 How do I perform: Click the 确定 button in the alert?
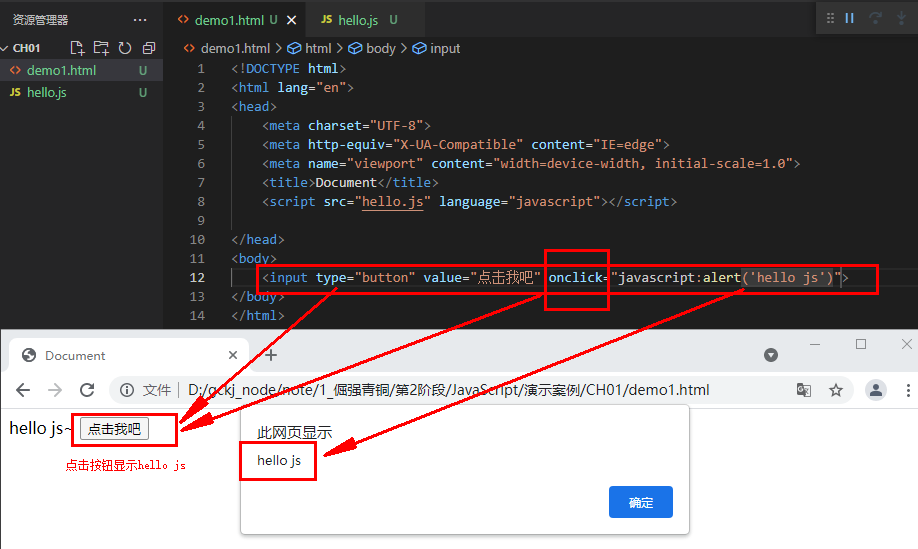click(x=640, y=502)
